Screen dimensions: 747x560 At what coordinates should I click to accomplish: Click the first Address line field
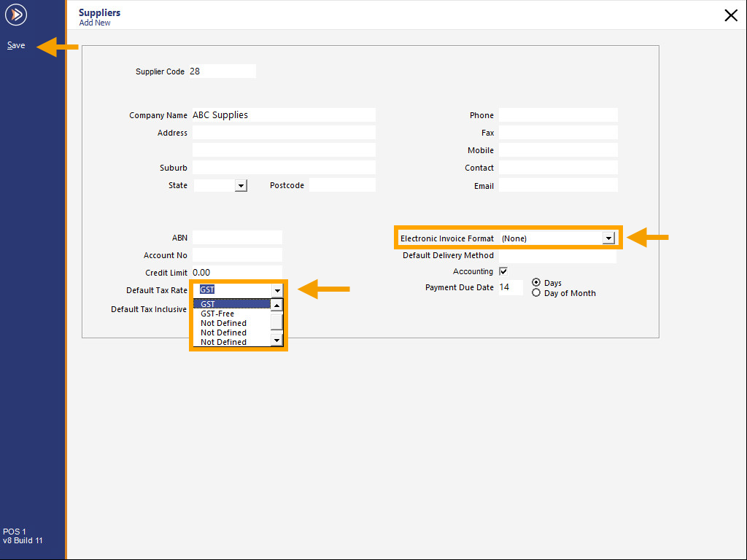(284, 133)
